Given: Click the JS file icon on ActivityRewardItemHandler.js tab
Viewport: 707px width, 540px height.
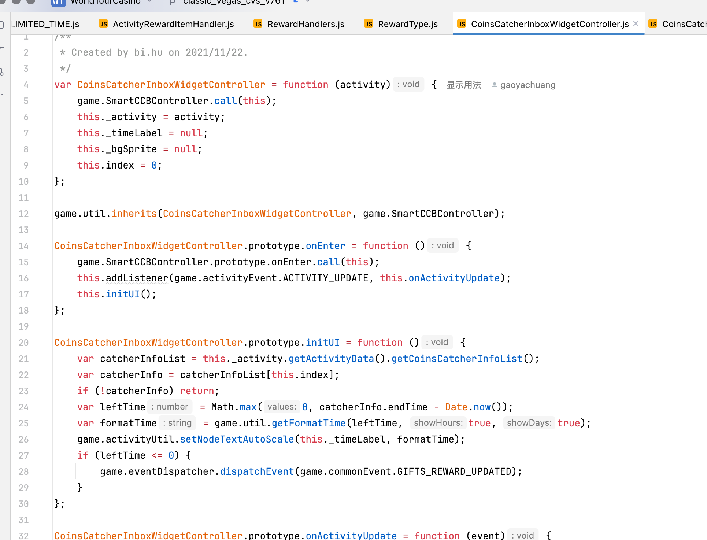Looking at the screenshot, I should tap(103, 23).
